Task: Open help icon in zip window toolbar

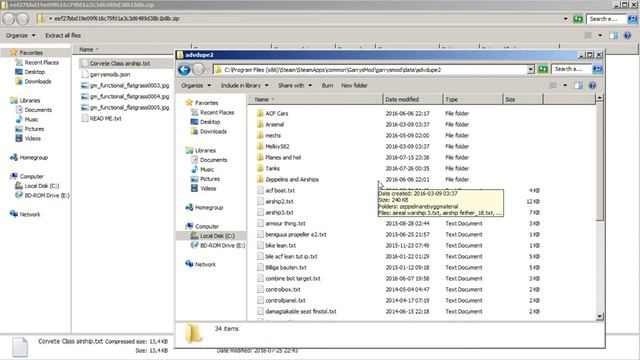Action: [627, 36]
